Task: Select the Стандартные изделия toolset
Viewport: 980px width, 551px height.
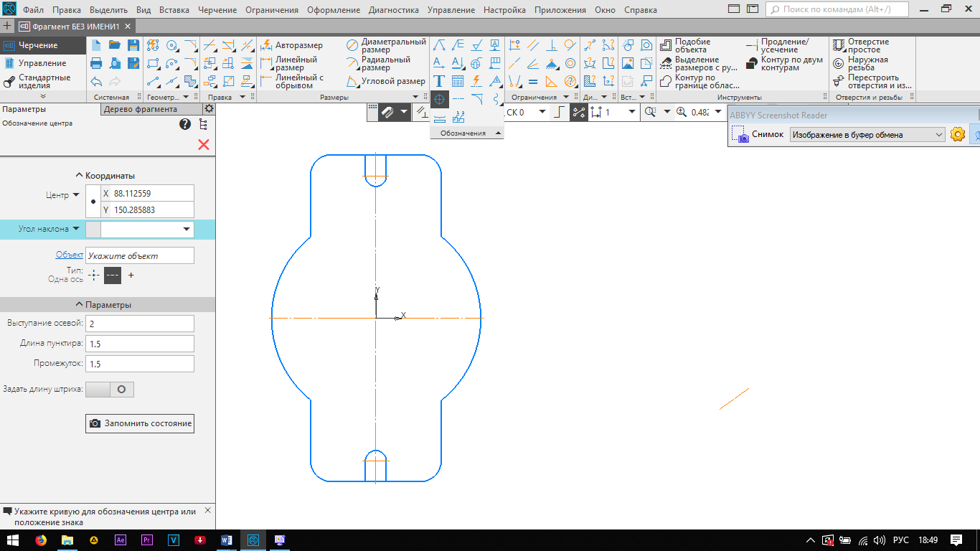Action: [x=42, y=81]
